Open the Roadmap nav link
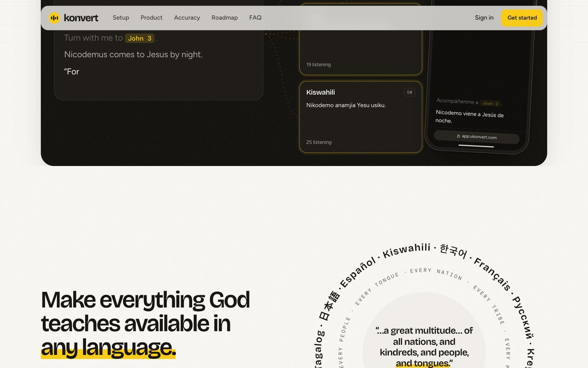The image size is (588, 368). pyautogui.click(x=225, y=18)
